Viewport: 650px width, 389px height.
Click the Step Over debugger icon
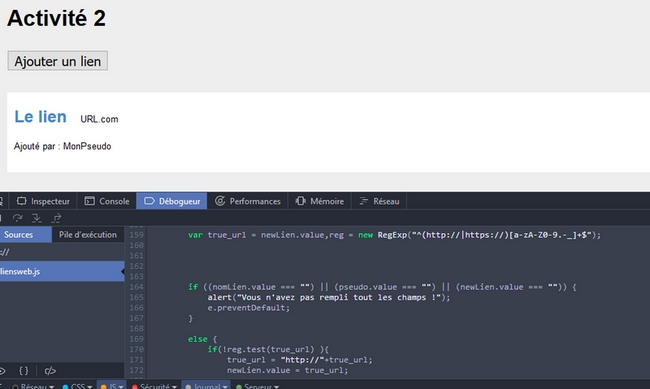[17, 218]
